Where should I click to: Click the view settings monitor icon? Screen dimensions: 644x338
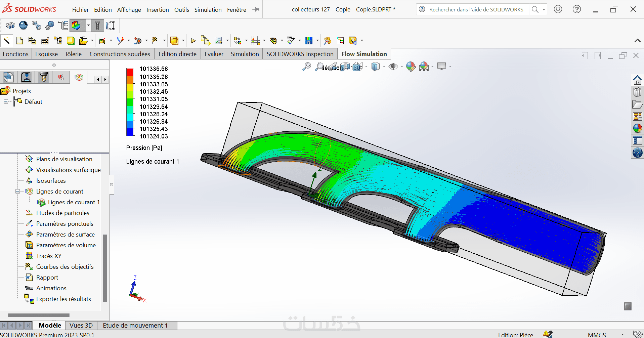click(442, 67)
